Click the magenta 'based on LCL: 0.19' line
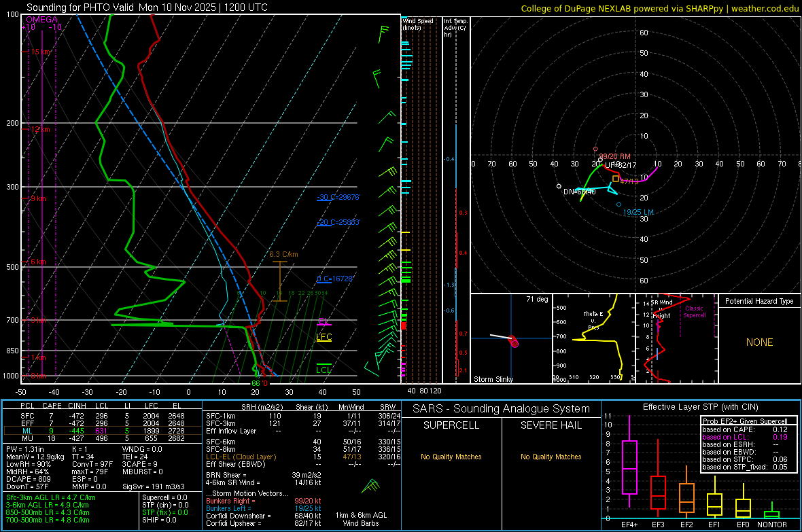This screenshot has width=802, height=532. [x=745, y=438]
